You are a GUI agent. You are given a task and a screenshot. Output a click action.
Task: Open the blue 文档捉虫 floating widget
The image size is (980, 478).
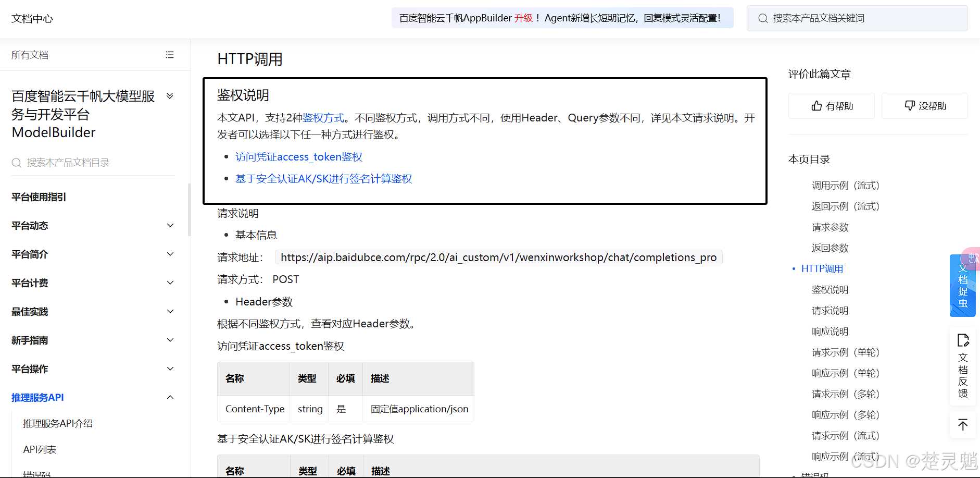pyautogui.click(x=963, y=285)
